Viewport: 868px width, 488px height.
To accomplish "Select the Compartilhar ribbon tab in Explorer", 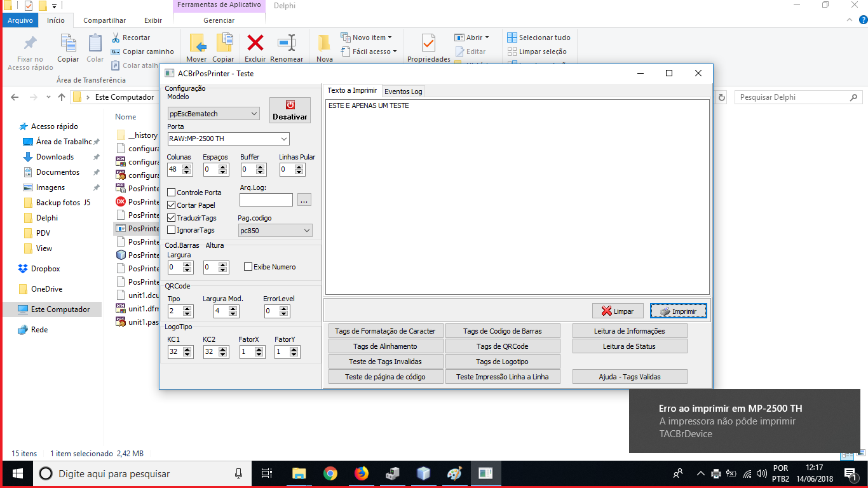I will 105,20.
